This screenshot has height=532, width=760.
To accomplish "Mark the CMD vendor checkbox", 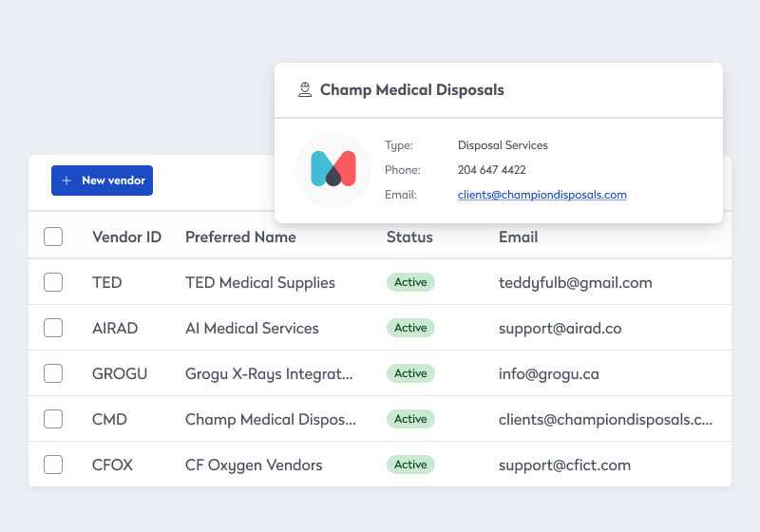I will click(x=53, y=419).
